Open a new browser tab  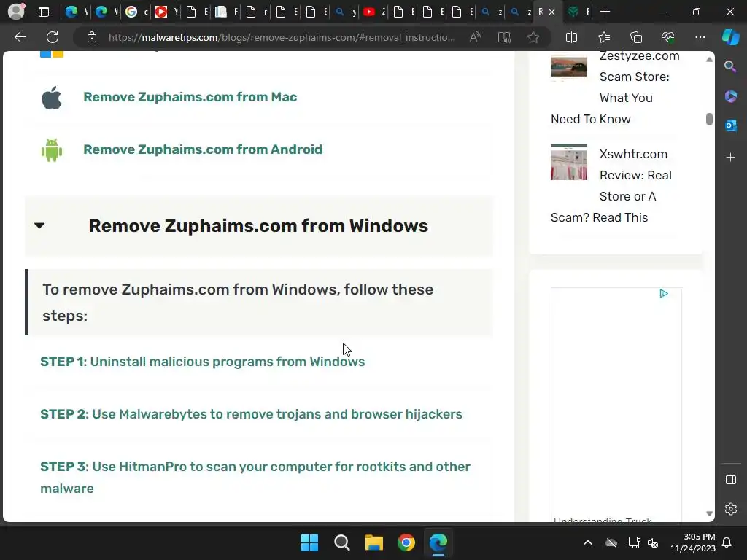pos(605,12)
